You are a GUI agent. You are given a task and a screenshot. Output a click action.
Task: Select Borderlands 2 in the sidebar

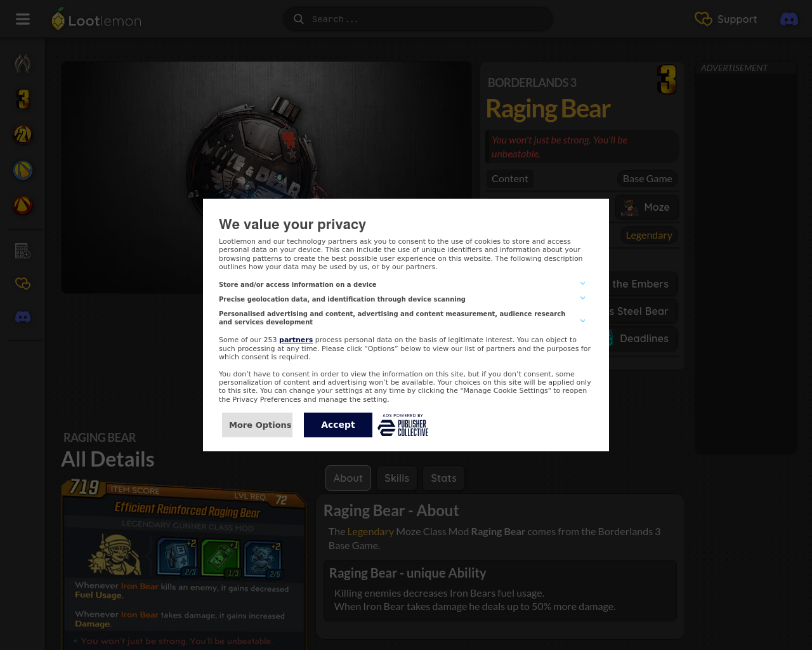[23, 135]
